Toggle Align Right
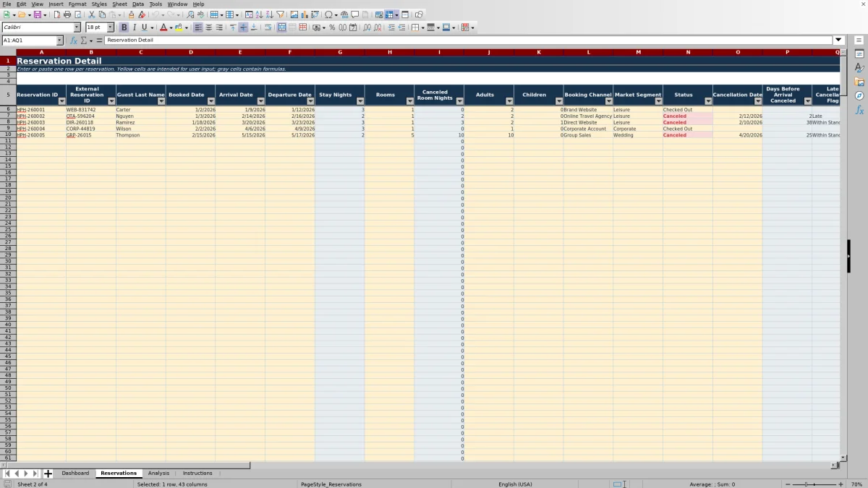This screenshot has width=868, height=488. coord(219,27)
